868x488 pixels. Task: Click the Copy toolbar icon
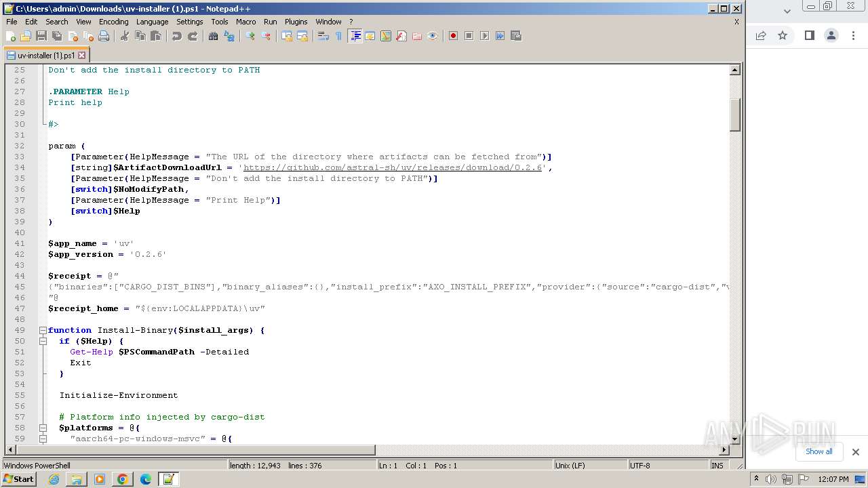[x=140, y=36]
